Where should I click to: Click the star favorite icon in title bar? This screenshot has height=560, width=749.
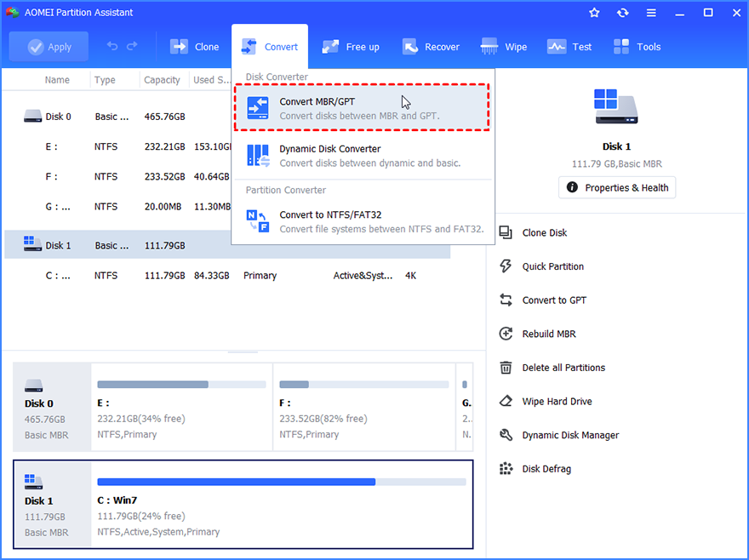(594, 13)
